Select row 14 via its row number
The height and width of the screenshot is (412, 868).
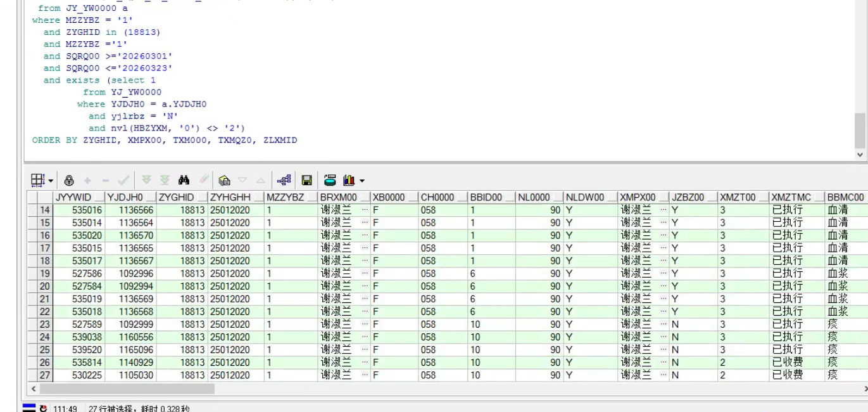pos(44,210)
